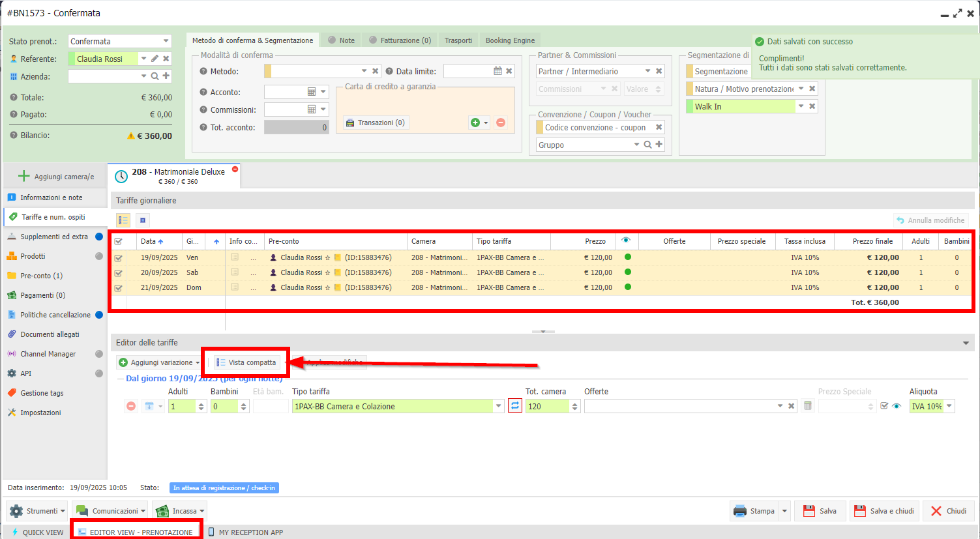Image resolution: width=980 pixels, height=539 pixels.
Task: Open Channel Manager in the sidebar
Action: (x=48, y=354)
